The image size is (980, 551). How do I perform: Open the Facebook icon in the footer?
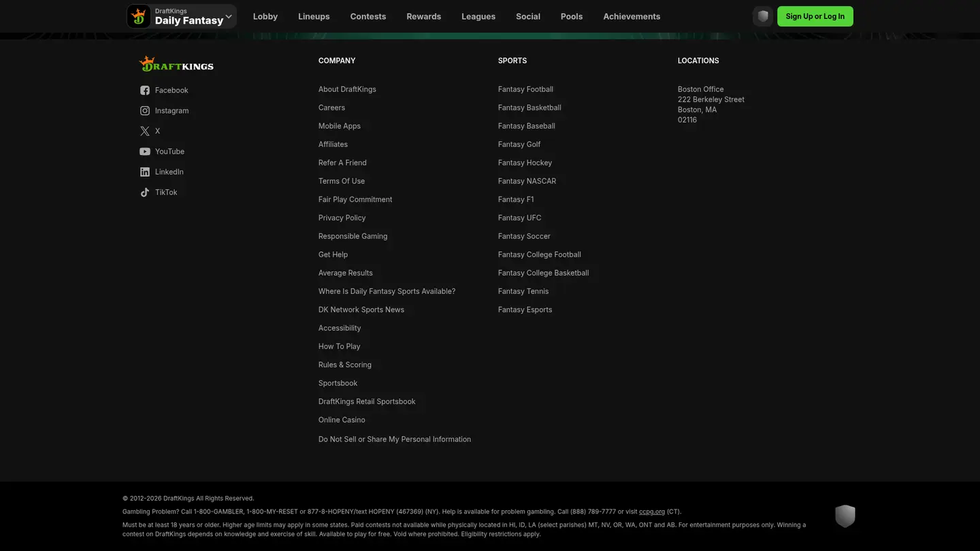click(145, 90)
